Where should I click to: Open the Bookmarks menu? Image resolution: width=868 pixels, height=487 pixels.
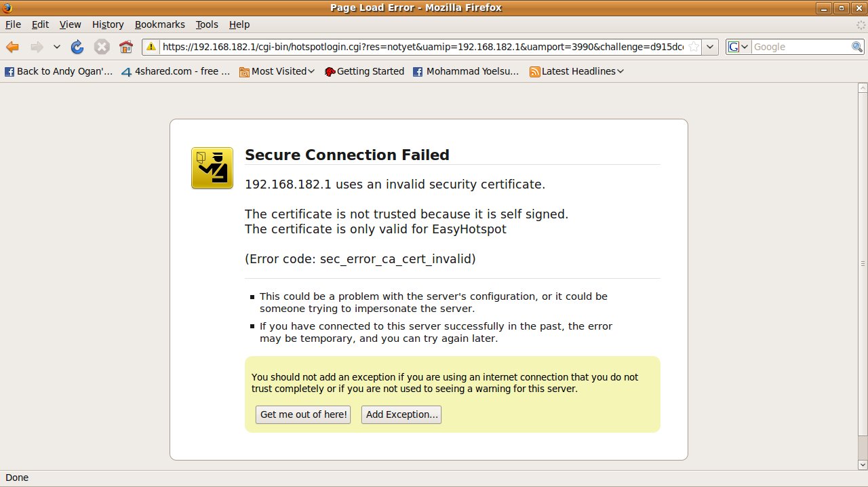coord(159,24)
